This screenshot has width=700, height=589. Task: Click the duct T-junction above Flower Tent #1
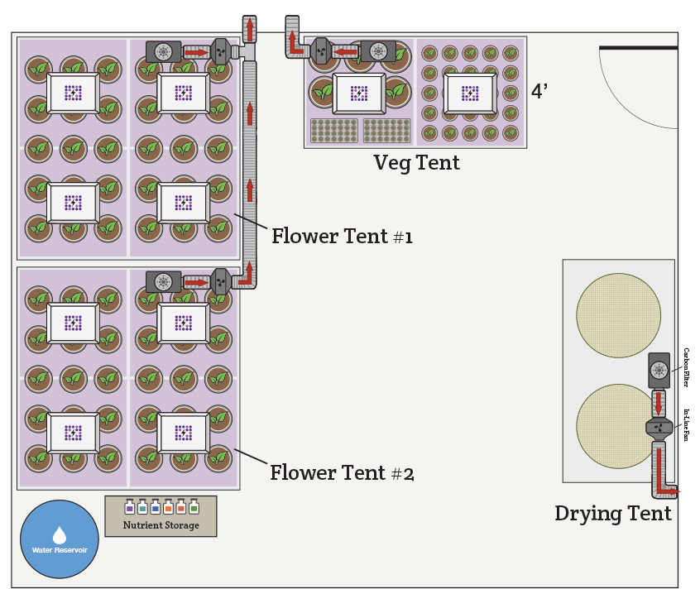point(247,52)
